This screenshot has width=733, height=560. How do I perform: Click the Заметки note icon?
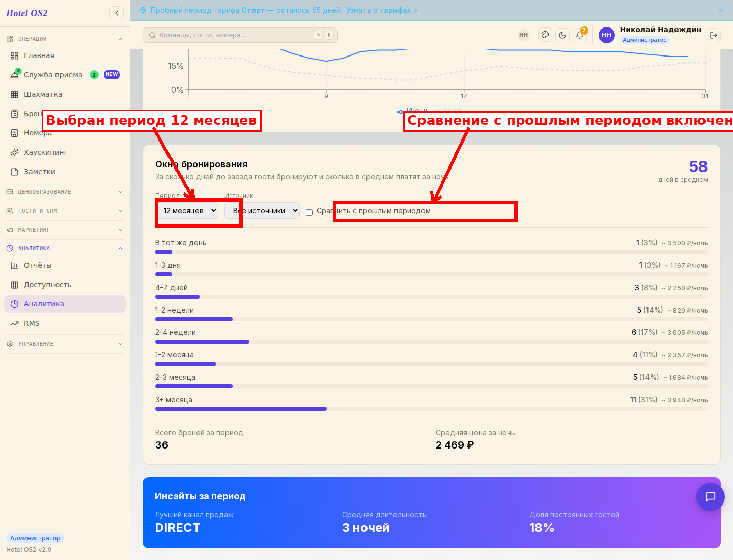15,172
